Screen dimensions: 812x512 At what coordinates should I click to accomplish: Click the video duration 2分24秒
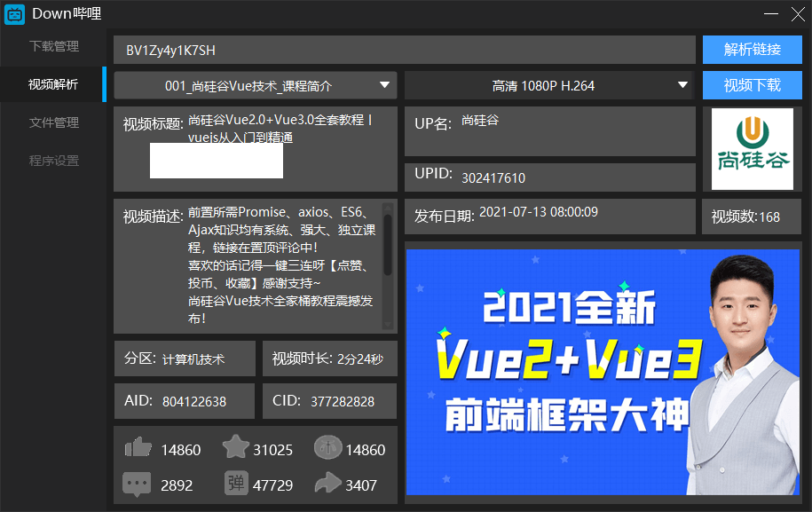click(360, 359)
